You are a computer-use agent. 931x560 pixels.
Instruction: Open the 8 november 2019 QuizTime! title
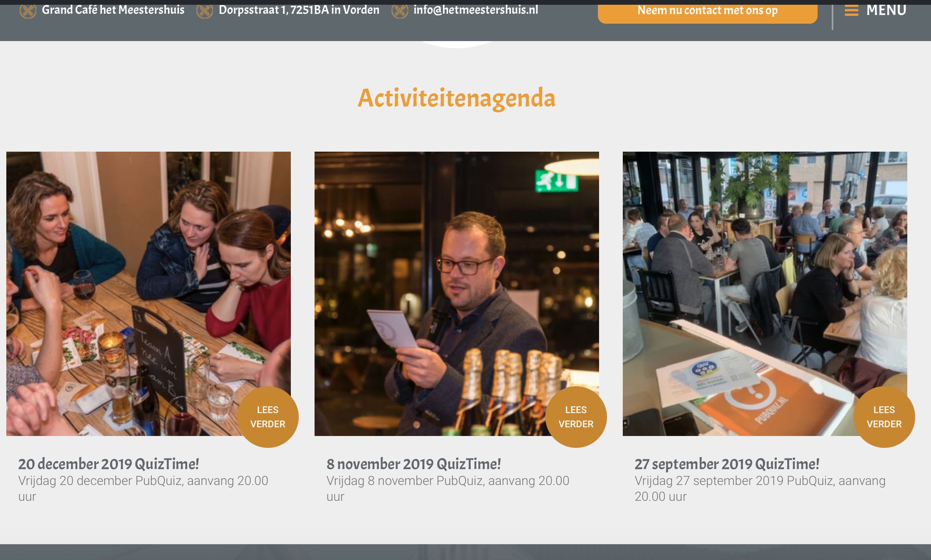[x=414, y=464]
